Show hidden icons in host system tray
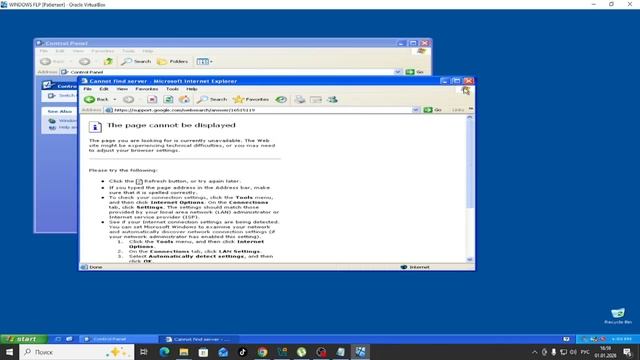640x360 pixels. (x=534, y=352)
